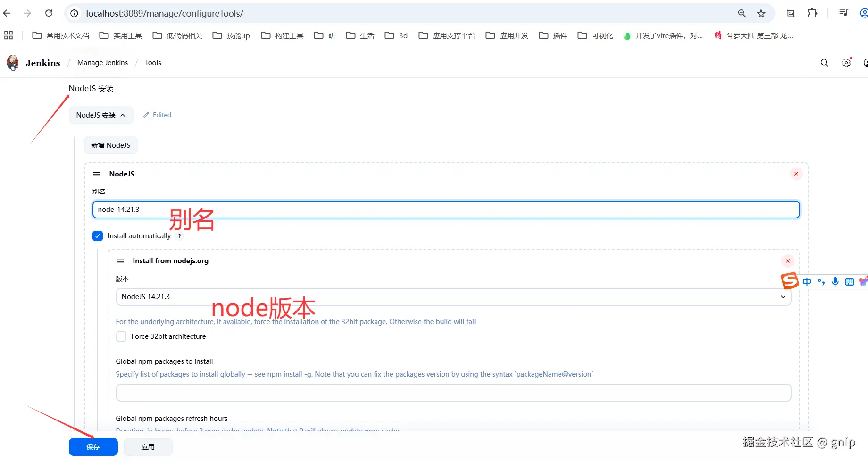Screen dimensions: 868x462
Task: Reload the current page
Action: [x=49, y=13]
